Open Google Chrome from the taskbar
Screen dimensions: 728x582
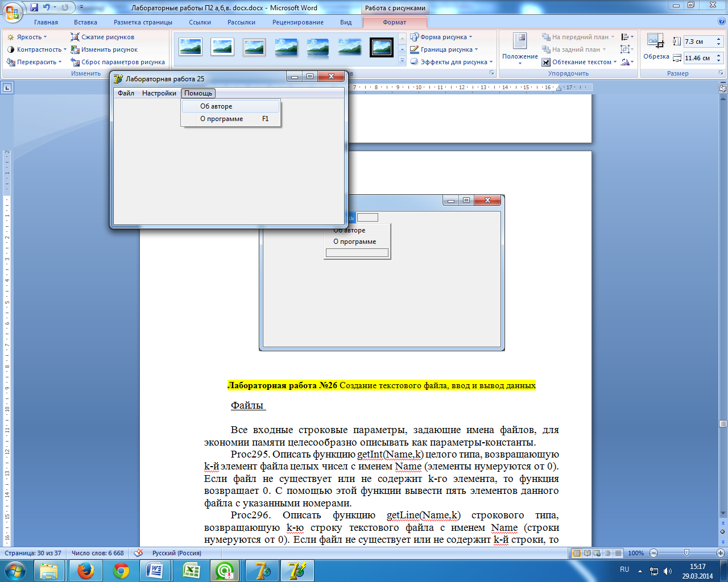pos(121,571)
